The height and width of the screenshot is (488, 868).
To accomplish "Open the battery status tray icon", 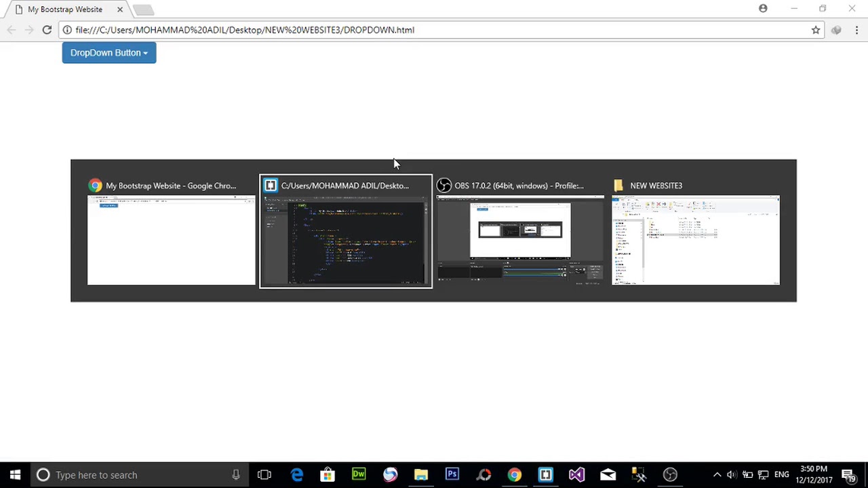I will [747, 474].
